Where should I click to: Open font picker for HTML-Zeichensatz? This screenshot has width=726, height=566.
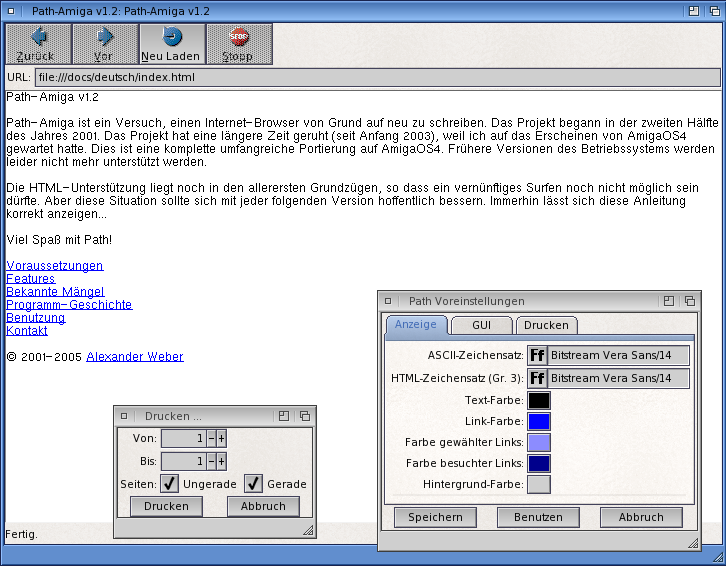(x=537, y=378)
